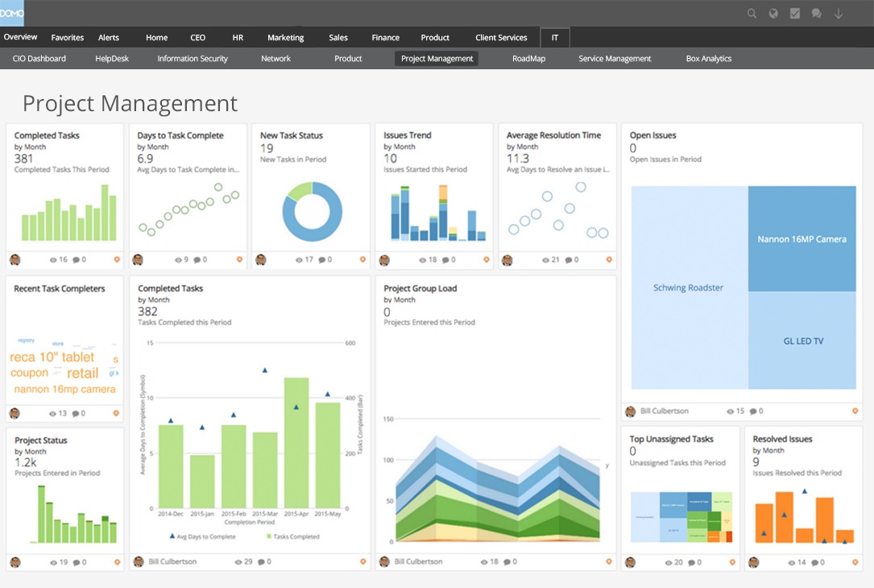Click the Bill Culbertson name under Project Group Load
Screen dimensions: 874x588
click(418, 561)
